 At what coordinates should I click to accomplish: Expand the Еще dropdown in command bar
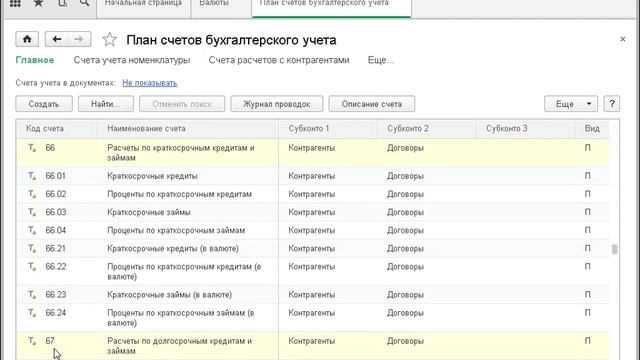571,104
